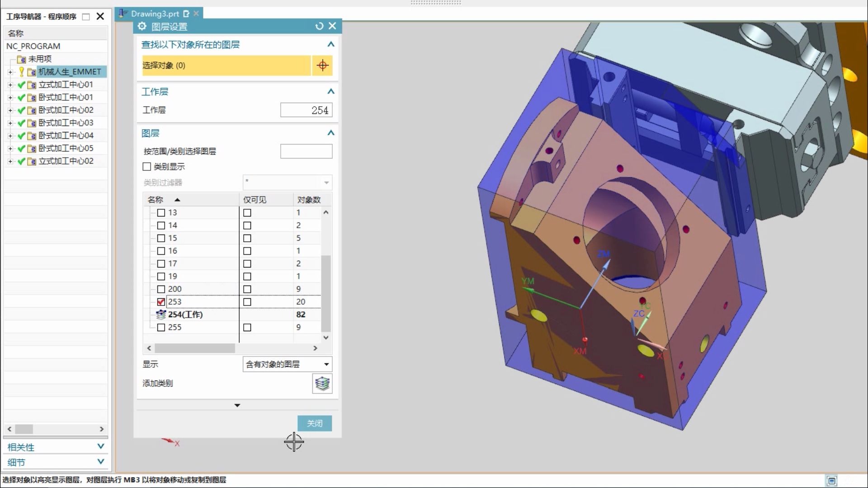The width and height of the screenshot is (868, 488).
Task: Click the work layer icon beside 254
Action: pyautogui.click(x=161, y=314)
